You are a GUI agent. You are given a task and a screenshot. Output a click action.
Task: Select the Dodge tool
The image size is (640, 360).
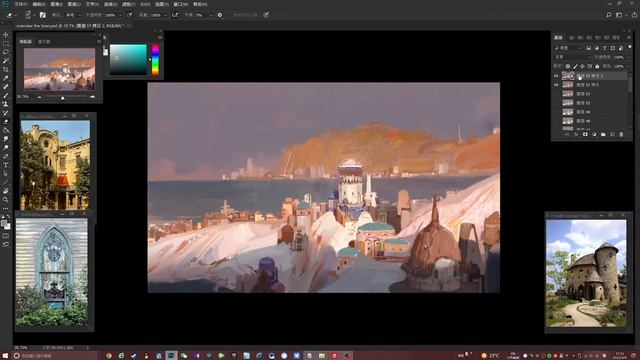pos(6,147)
